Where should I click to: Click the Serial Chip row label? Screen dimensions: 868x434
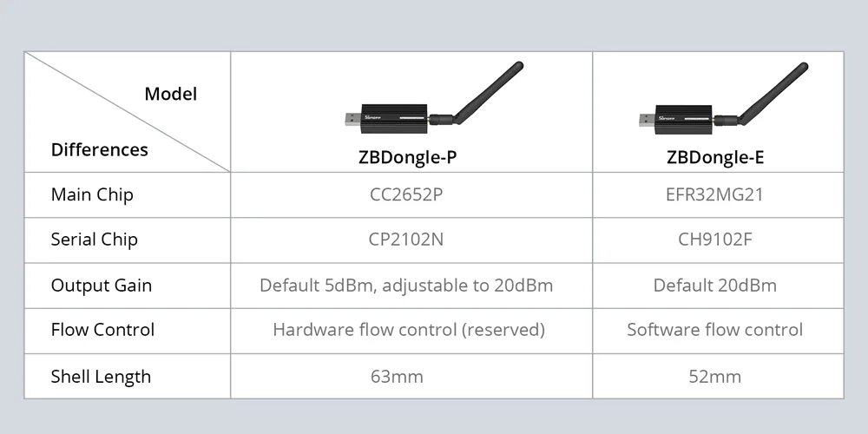coord(94,240)
